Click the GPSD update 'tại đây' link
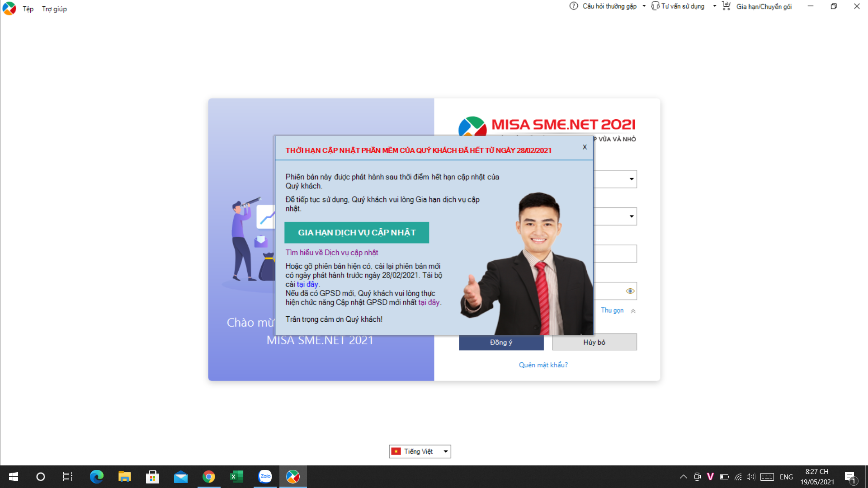Viewport: 868px width, 488px height. click(429, 302)
